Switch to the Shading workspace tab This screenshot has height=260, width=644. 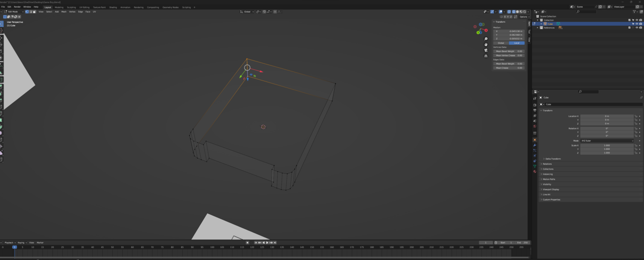113,8
